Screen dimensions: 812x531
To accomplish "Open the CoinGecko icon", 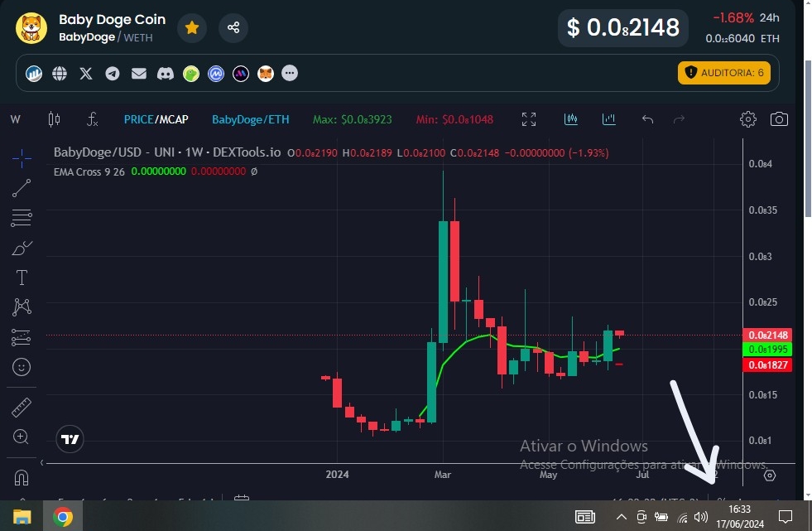I will pos(191,74).
